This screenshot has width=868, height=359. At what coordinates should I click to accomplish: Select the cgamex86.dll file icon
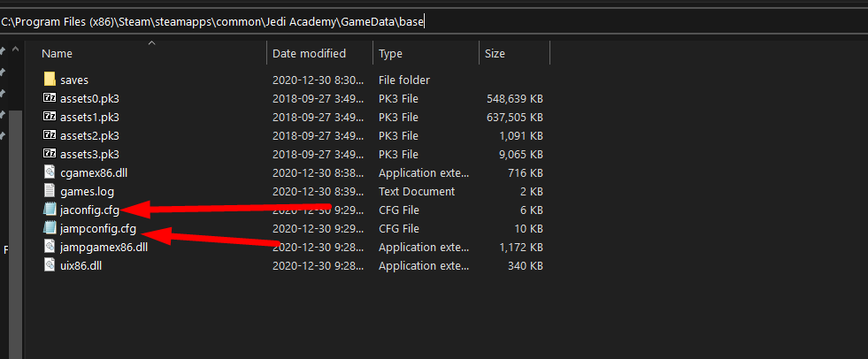tap(50, 172)
